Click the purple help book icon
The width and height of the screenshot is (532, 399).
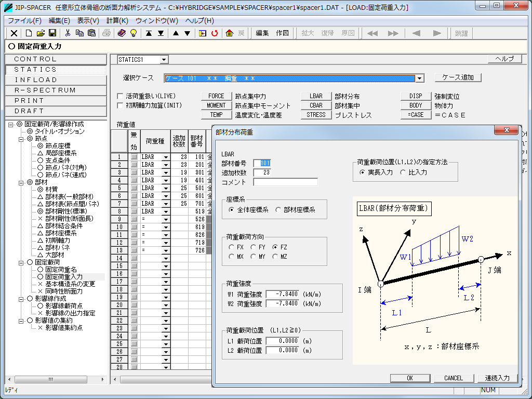pyautogui.click(x=122, y=33)
